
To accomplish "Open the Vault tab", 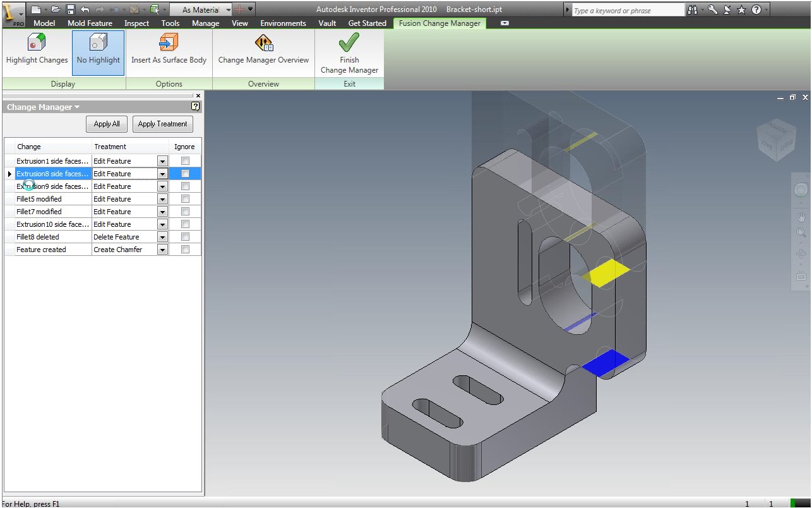I will click(327, 23).
